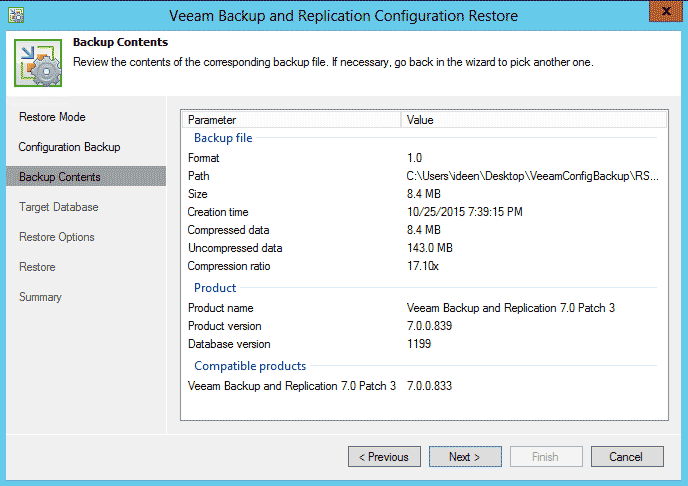
Task: Select the Product group heading
Action: [x=215, y=288]
